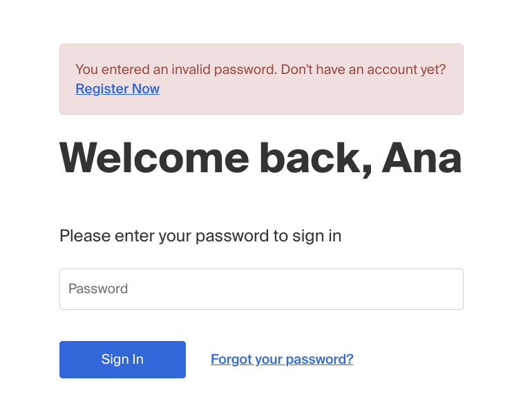Screen dimensions: 532x415
Task: Click the 'Please enter your password' prompt text
Action: pyautogui.click(x=200, y=236)
